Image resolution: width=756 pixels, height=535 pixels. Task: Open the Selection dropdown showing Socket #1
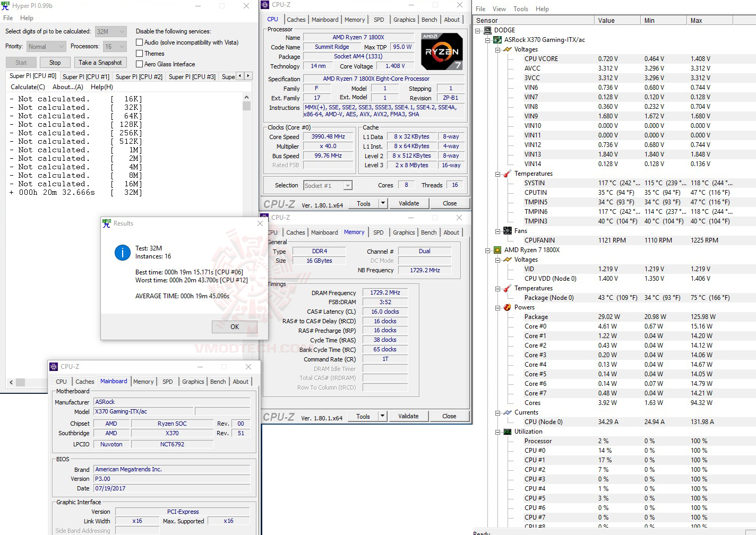[328, 186]
